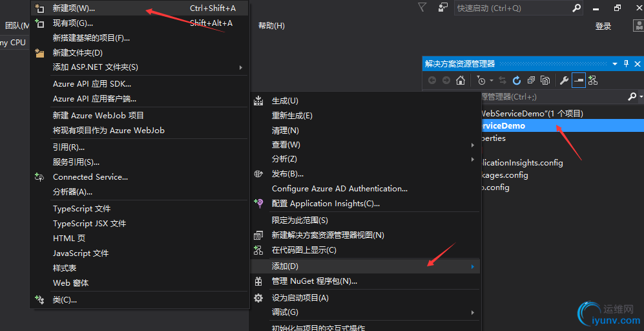The width and height of the screenshot is (644, 331).
Task: Go back in Solution Explorer
Action: 431,80
